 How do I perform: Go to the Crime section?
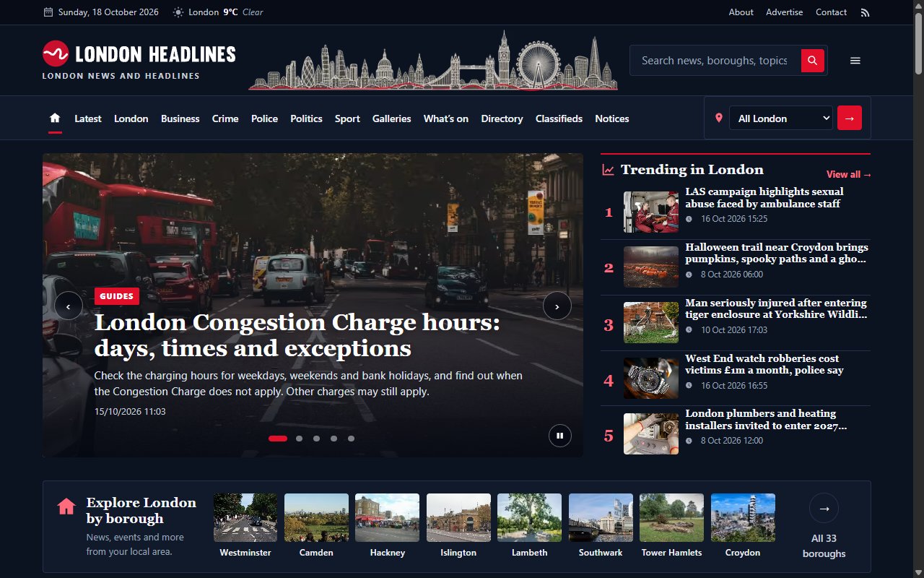point(225,118)
